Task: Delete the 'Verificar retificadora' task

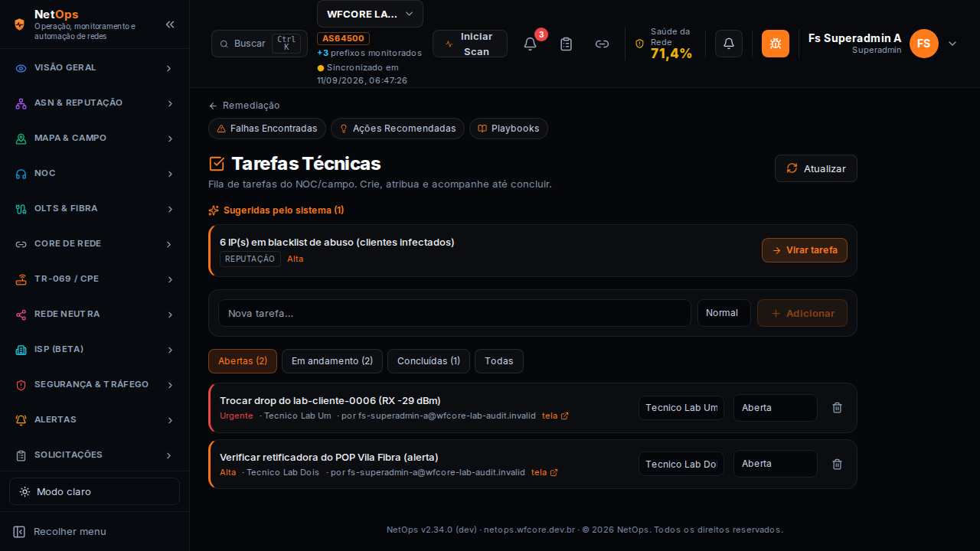Action: pos(837,464)
